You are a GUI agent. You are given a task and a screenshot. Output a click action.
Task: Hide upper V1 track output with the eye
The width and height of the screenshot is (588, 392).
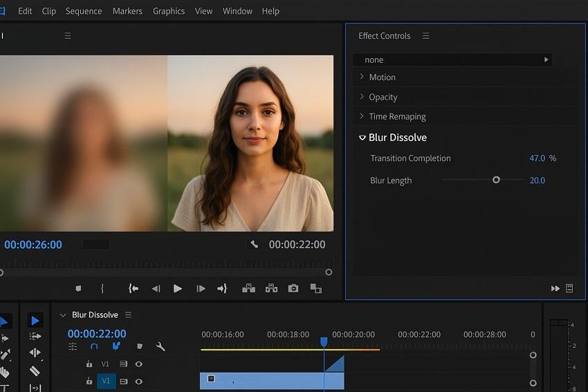click(x=139, y=364)
